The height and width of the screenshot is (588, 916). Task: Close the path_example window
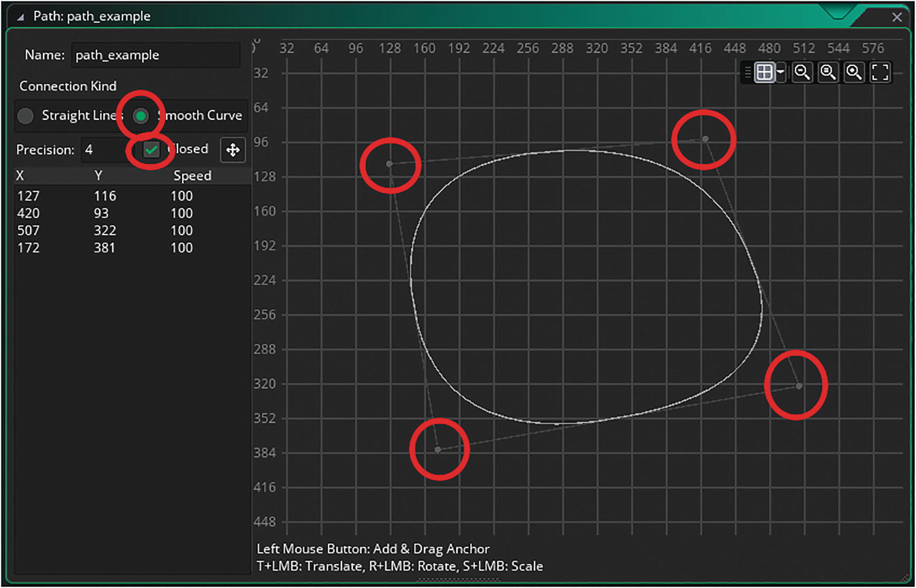click(x=897, y=17)
